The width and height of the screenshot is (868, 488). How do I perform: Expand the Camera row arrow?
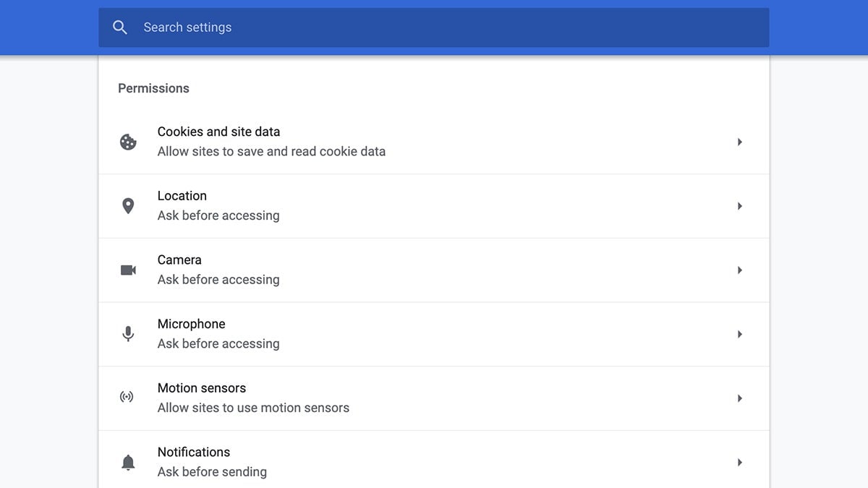pos(739,270)
